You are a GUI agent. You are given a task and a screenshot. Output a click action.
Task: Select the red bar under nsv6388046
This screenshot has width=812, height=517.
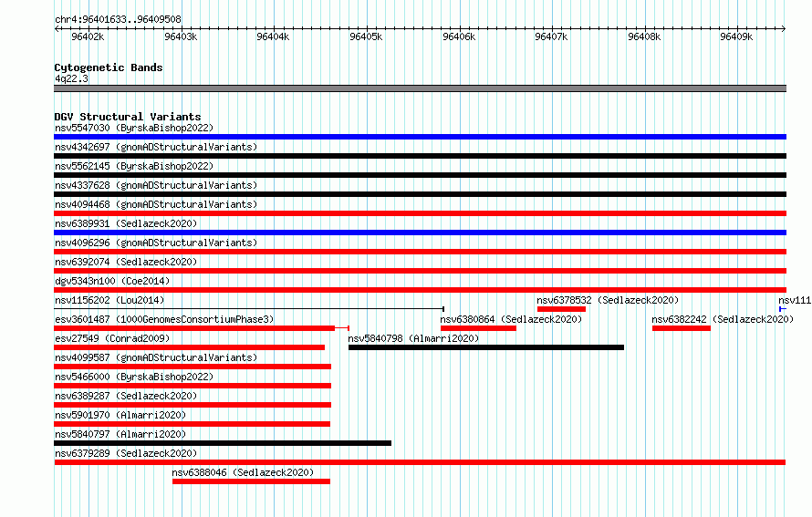tap(251, 481)
